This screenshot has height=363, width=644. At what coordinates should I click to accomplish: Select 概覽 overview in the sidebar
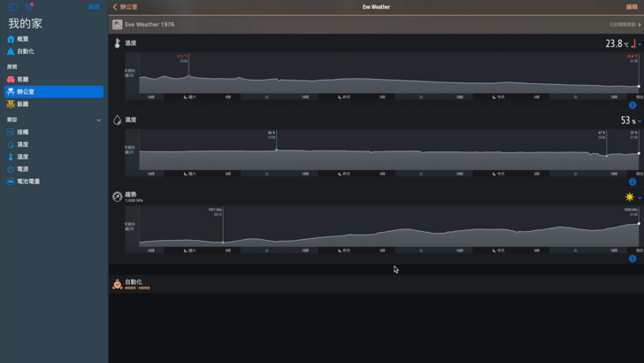(23, 40)
